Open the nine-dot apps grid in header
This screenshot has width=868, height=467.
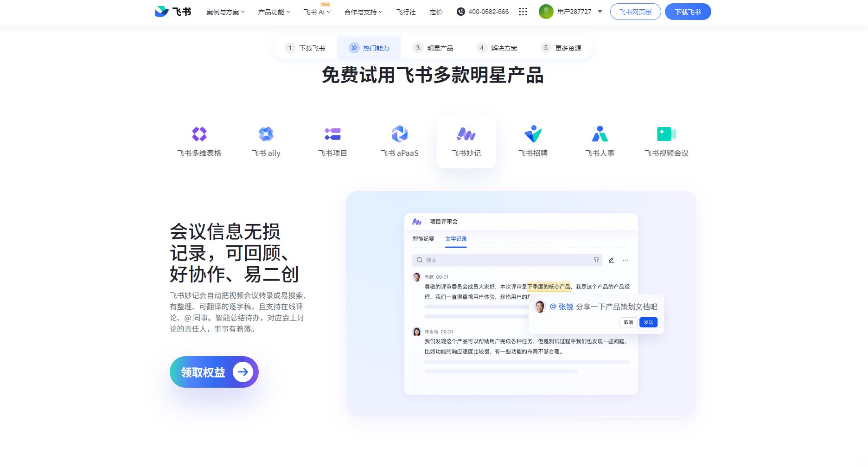pyautogui.click(x=523, y=12)
